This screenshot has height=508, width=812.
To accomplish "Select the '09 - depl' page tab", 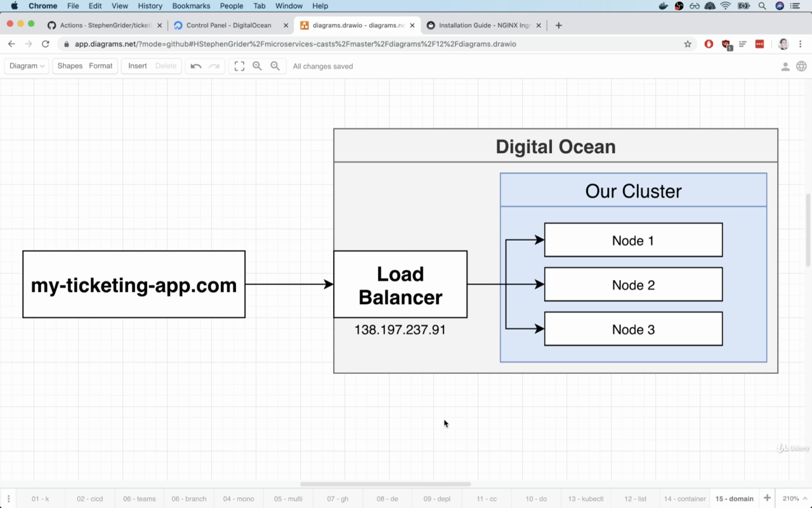I will click(x=437, y=498).
